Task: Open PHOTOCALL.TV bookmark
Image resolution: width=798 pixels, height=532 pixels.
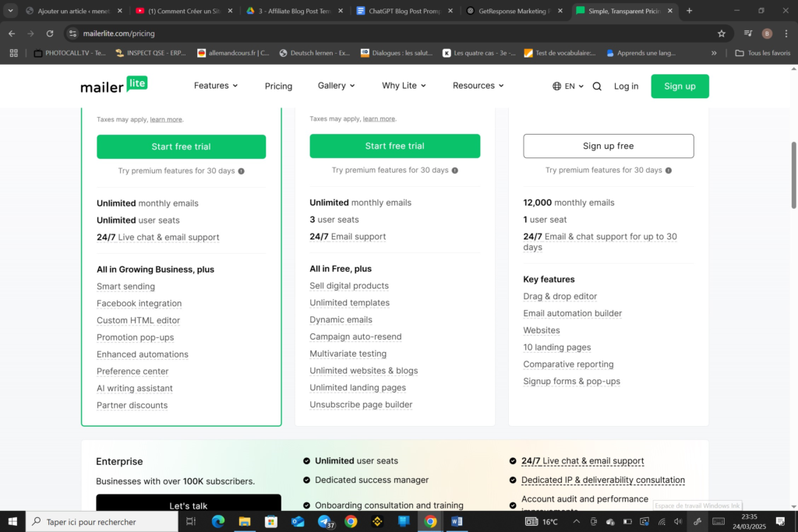Action: tap(69, 53)
